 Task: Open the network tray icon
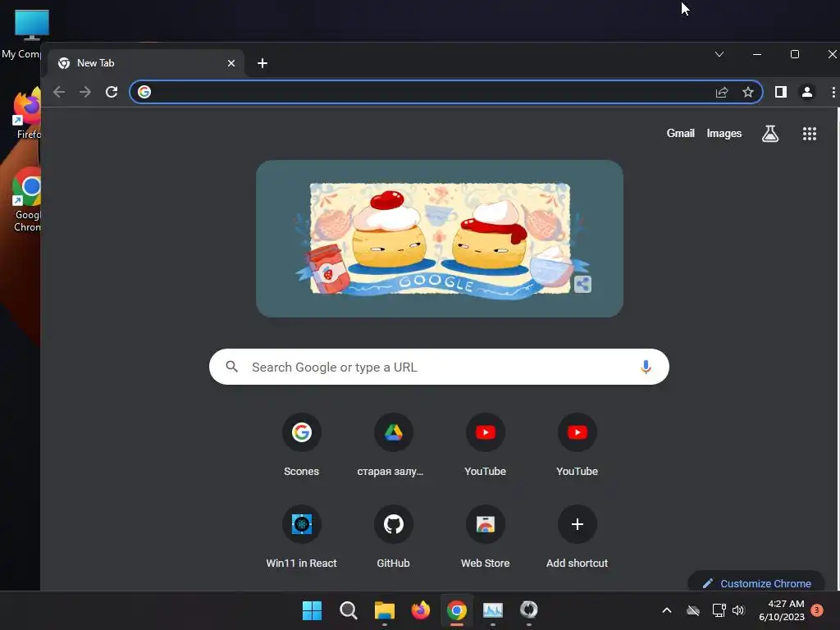[x=719, y=610]
